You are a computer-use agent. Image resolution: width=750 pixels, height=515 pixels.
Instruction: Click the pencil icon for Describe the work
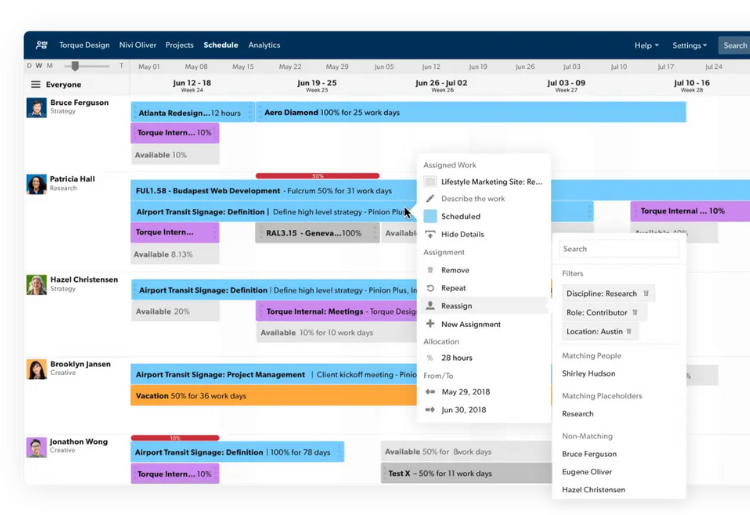point(430,199)
